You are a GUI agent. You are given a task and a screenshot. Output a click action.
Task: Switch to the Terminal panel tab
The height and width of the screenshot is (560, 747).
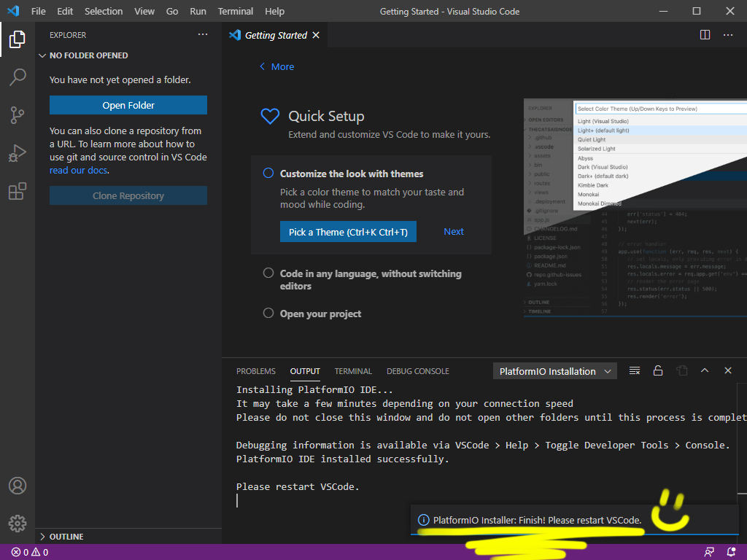coord(353,371)
